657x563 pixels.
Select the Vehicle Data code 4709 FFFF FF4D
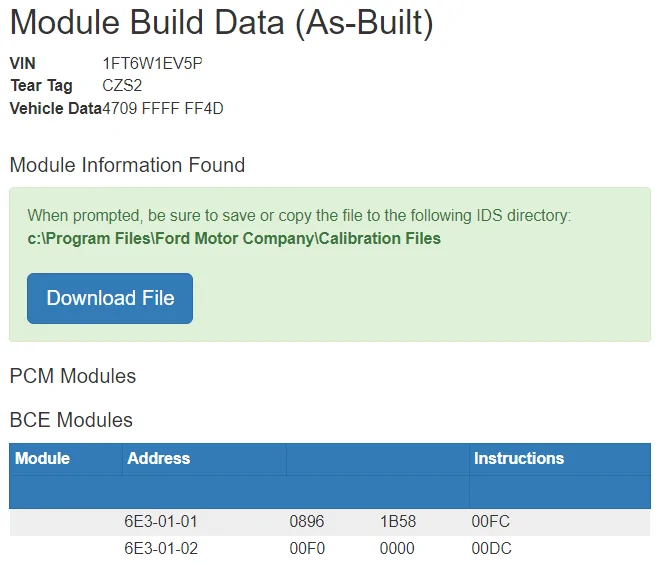[163, 108]
